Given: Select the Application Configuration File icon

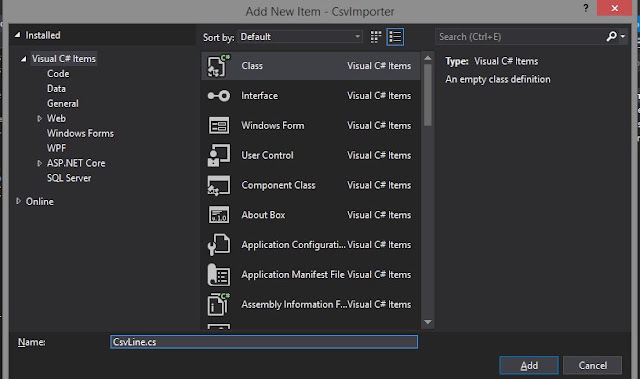Looking at the screenshot, I should pyautogui.click(x=219, y=245).
